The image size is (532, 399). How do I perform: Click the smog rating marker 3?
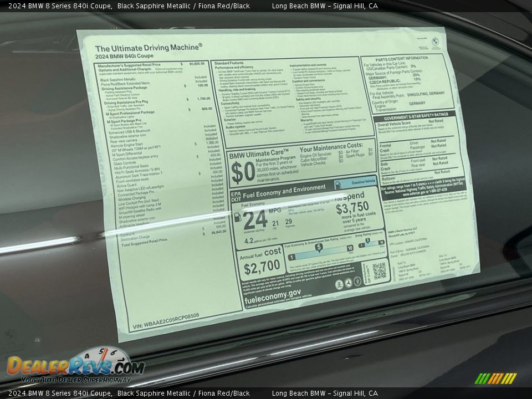367,241
